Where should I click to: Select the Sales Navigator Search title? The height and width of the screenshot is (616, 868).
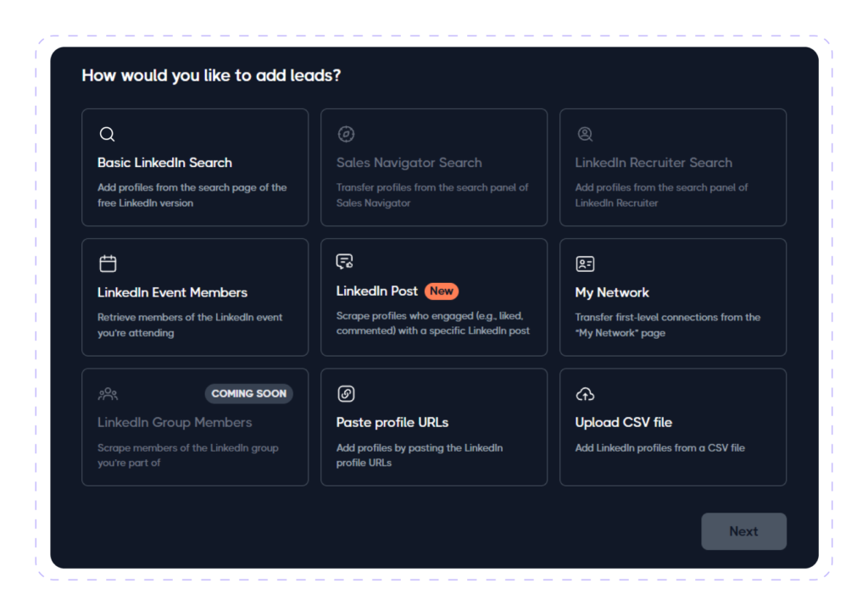[409, 163]
